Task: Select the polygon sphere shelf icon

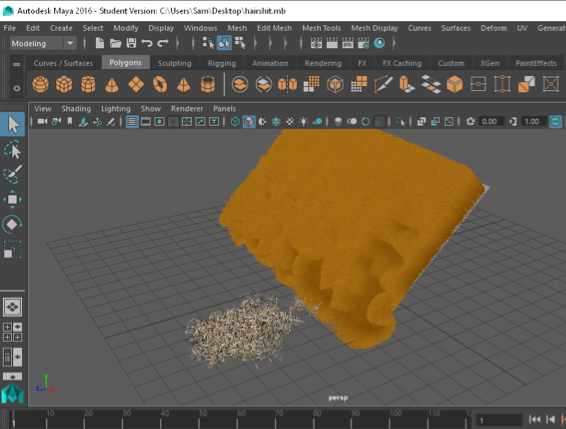Action: tap(40, 84)
